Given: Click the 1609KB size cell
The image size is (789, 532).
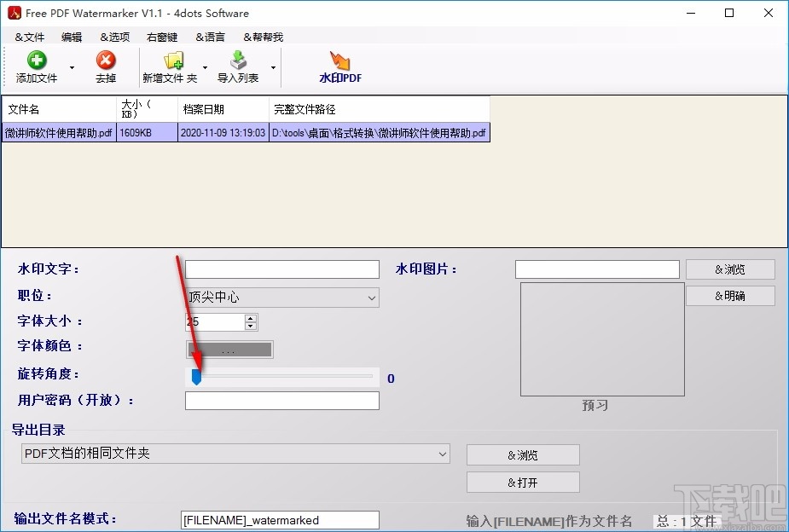Looking at the screenshot, I should click(x=147, y=133).
